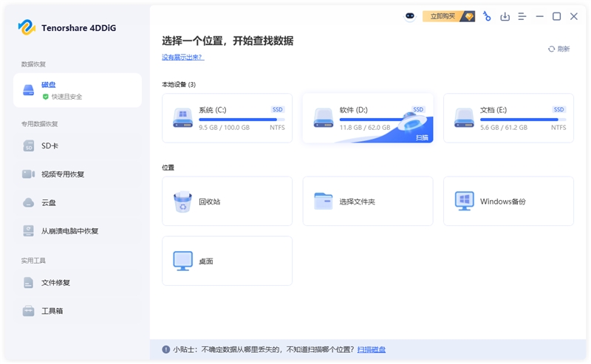Open 工具箱 toolbox in sidebar

coord(78,311)
